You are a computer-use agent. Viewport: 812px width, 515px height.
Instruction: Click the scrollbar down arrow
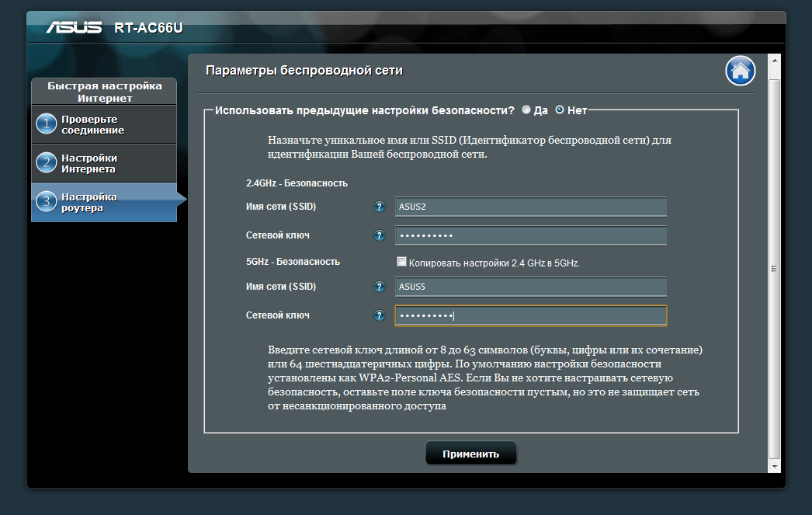point(774,466)
